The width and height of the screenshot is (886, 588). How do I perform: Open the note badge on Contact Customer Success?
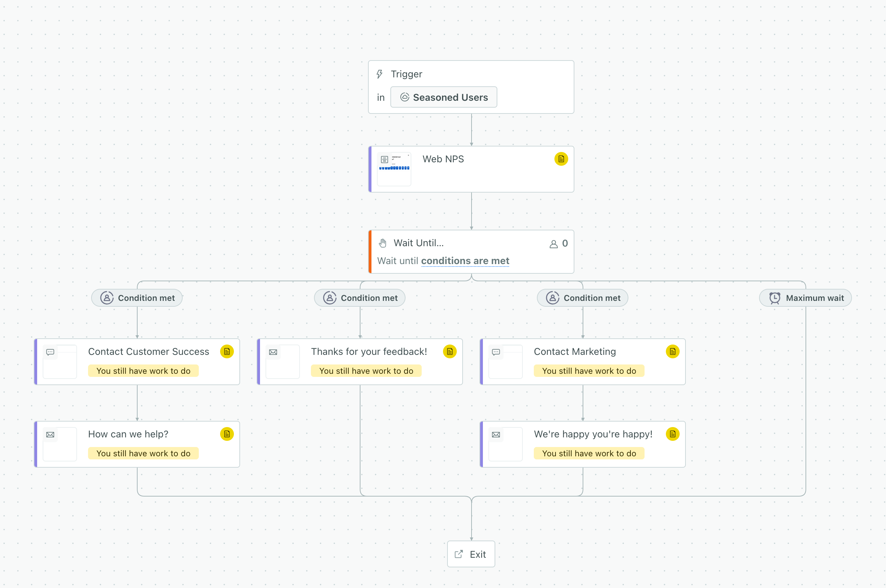tap(227, 351)
